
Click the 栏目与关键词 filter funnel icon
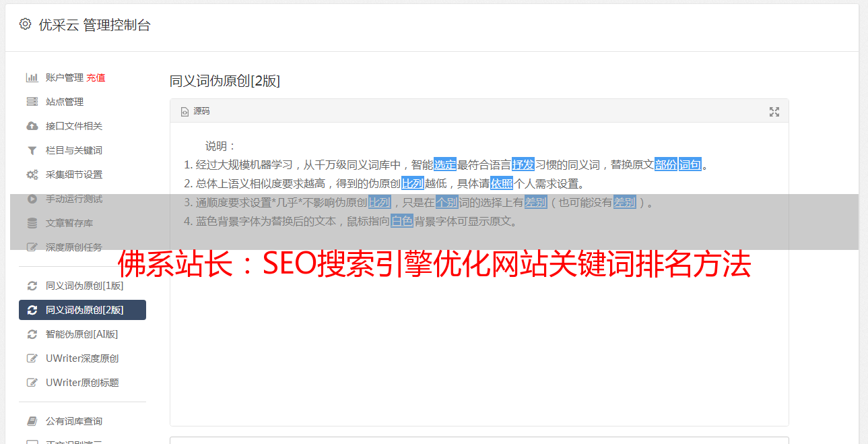point(32,150)
